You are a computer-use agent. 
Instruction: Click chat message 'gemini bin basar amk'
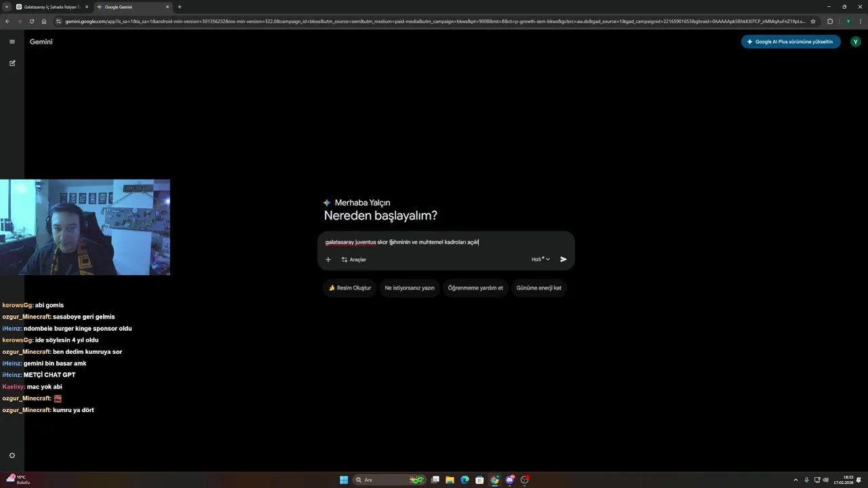55,363
